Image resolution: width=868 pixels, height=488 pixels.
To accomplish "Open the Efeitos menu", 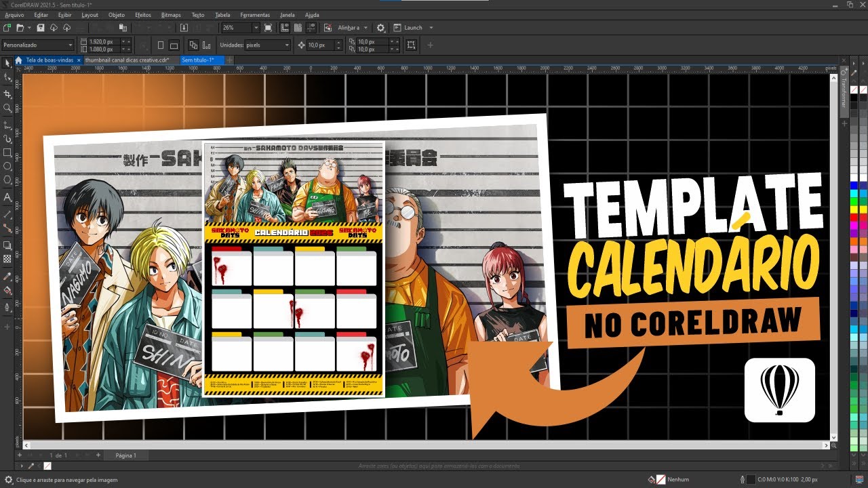I will pyautogui.click(x=143, y=14).
